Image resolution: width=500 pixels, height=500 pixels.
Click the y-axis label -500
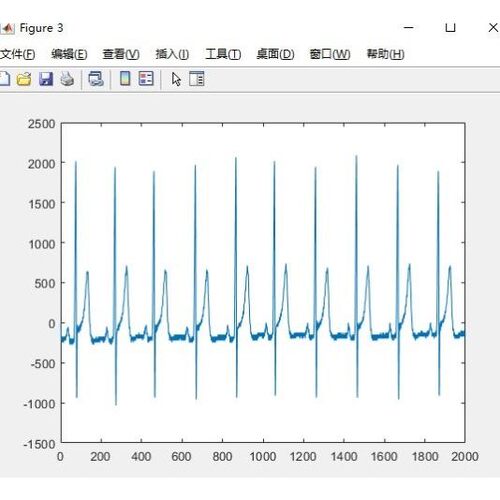pos(43,364)
